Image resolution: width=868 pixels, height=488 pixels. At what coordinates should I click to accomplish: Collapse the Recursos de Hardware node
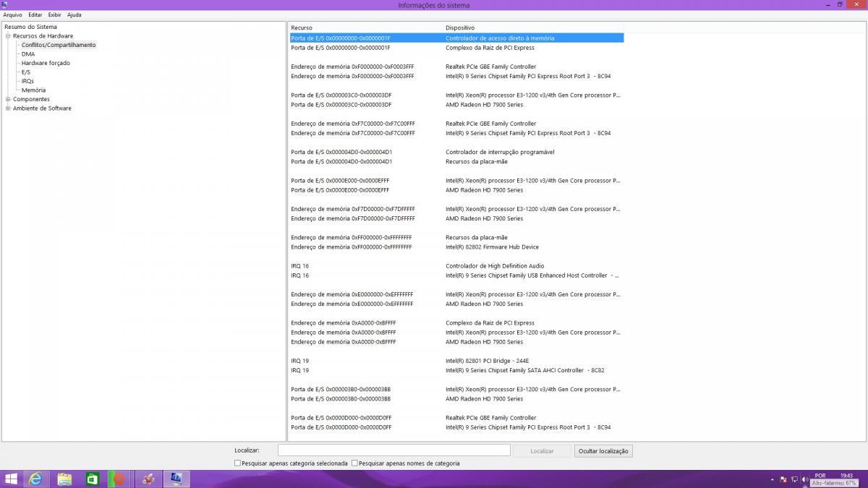[7, 36]
